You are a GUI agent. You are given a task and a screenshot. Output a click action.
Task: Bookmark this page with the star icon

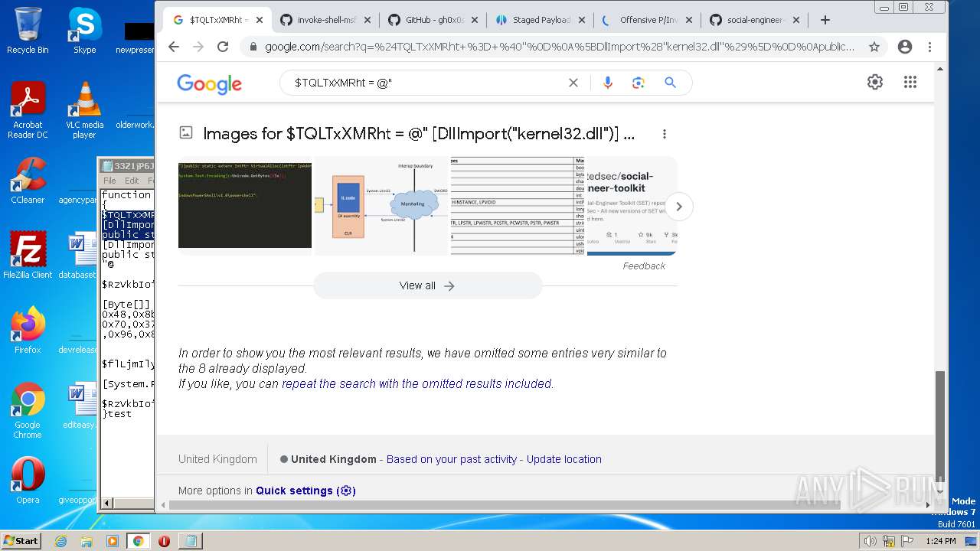tap(874, 47)
